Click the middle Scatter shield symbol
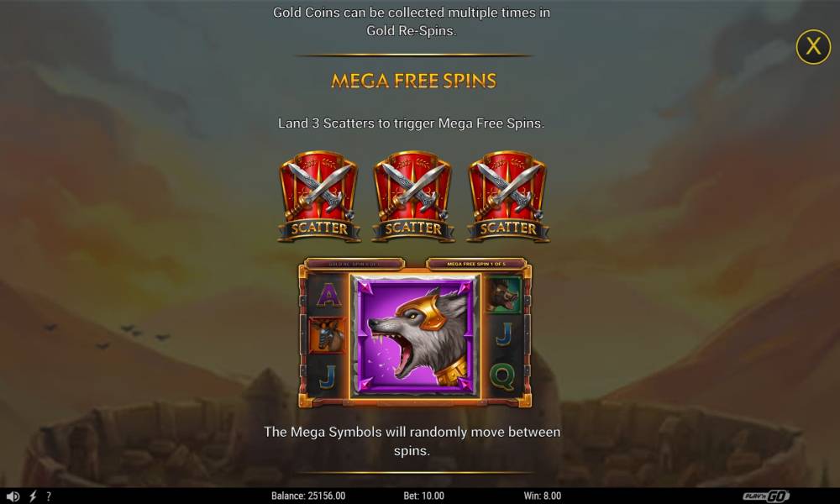 pos(413,196)
